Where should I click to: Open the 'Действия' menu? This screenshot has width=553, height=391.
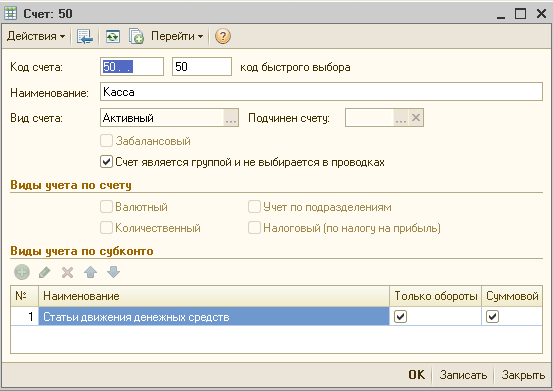click(x=36, y=36)
